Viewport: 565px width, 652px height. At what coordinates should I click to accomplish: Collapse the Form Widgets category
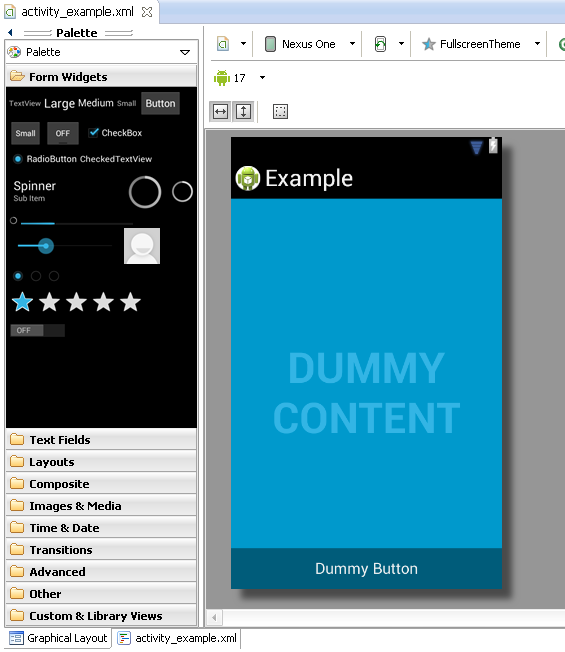[101, 77]
